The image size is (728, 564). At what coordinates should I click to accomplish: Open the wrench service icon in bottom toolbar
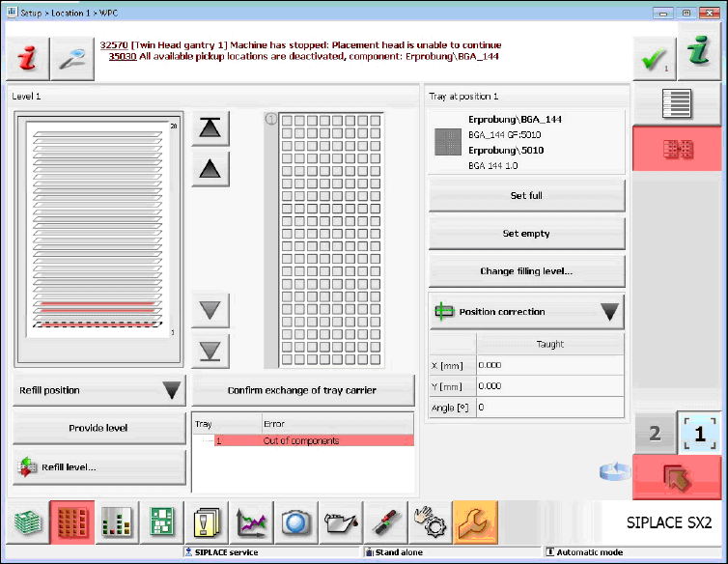pos(475,522)
